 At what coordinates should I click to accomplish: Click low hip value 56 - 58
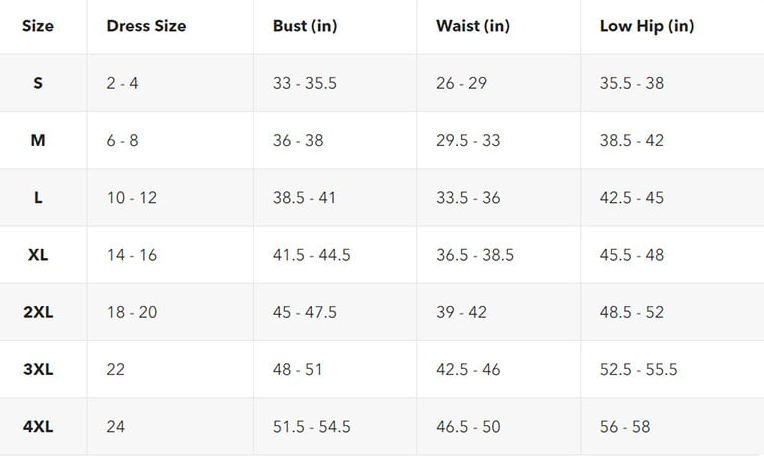pos(625,427)
